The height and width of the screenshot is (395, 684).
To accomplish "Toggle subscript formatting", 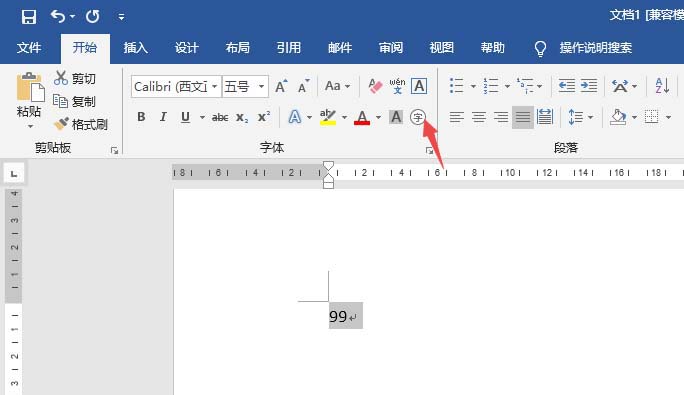I will (242, 117).
